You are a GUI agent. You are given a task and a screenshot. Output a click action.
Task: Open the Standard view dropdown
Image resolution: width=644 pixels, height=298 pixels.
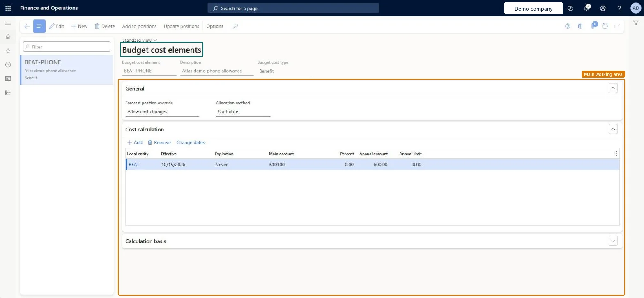(x=140, y=40)
